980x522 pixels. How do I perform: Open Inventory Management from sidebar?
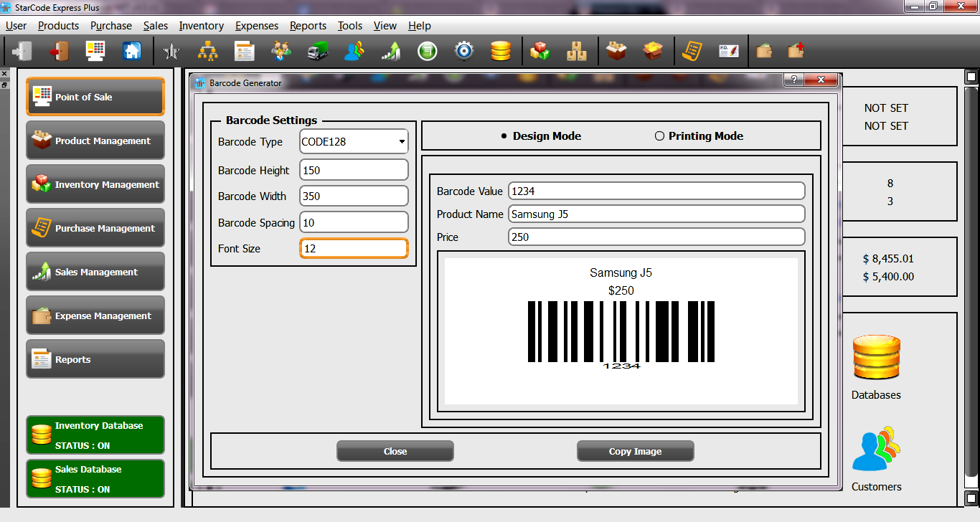(95, 184)
